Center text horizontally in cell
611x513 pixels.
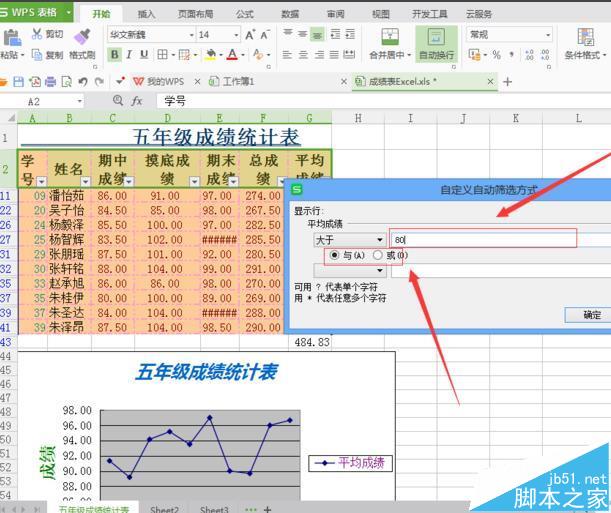[x=303, y=55]
